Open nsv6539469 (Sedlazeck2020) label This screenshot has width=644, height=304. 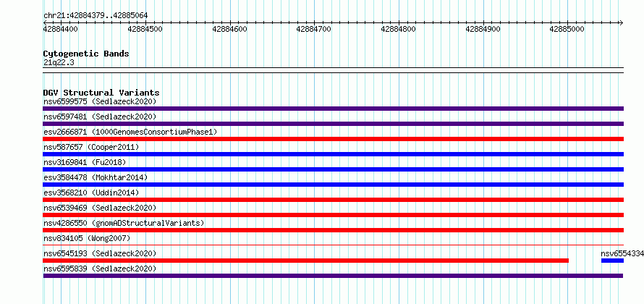tap(100, 208)
